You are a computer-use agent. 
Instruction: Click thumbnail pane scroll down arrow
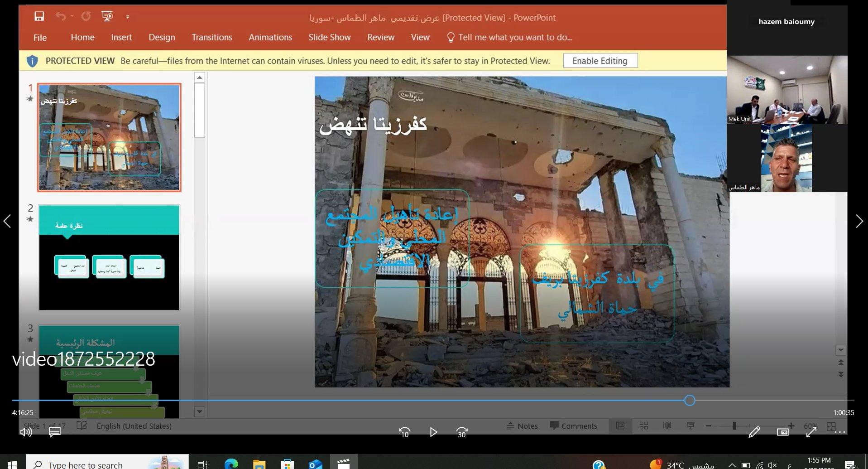200,412
